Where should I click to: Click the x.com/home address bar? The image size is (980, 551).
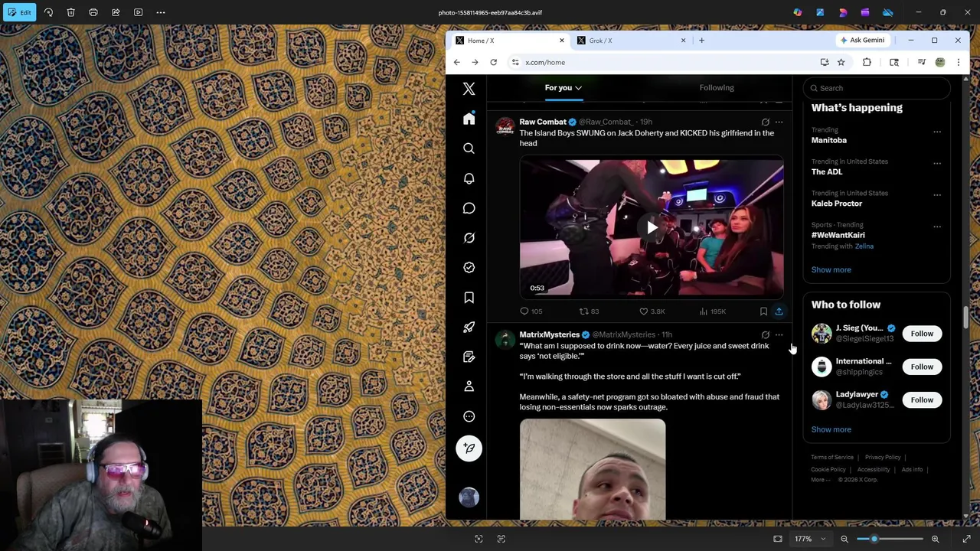click(x=662, y=63)
